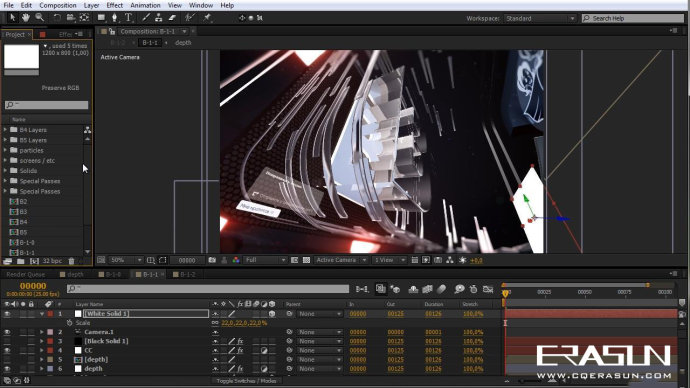
Task: Show the Black Solid 1 layer
Action: 7,341
